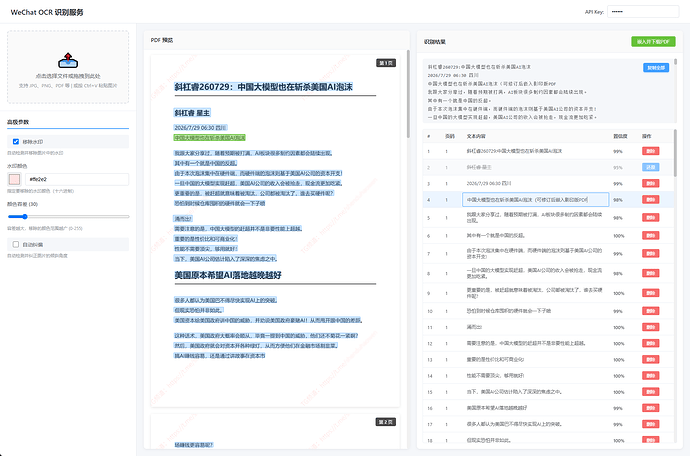This screenshot has width=690, height=456.
Task: Click the blue copy all button
Action: (656, 68)
